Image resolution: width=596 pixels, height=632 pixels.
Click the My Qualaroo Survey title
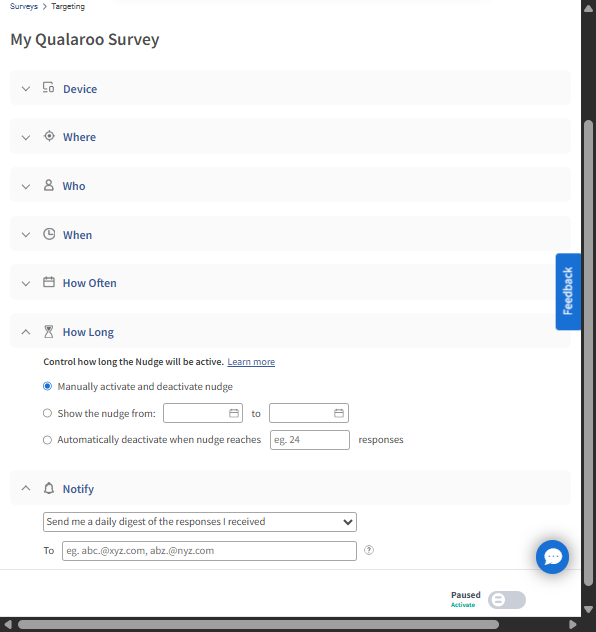coord(85,40)
